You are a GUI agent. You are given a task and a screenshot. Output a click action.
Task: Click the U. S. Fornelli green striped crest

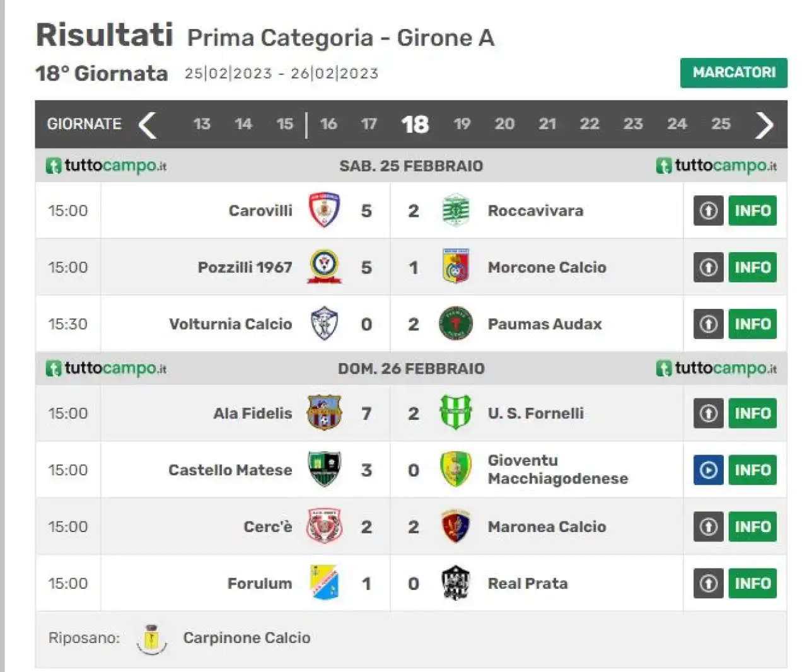point(455,413)
